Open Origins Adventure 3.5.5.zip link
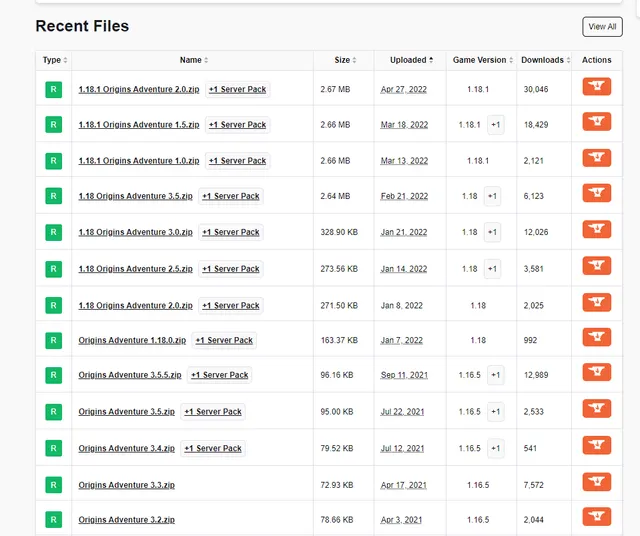This screenshot has width=640, height=536. (130, 375)
